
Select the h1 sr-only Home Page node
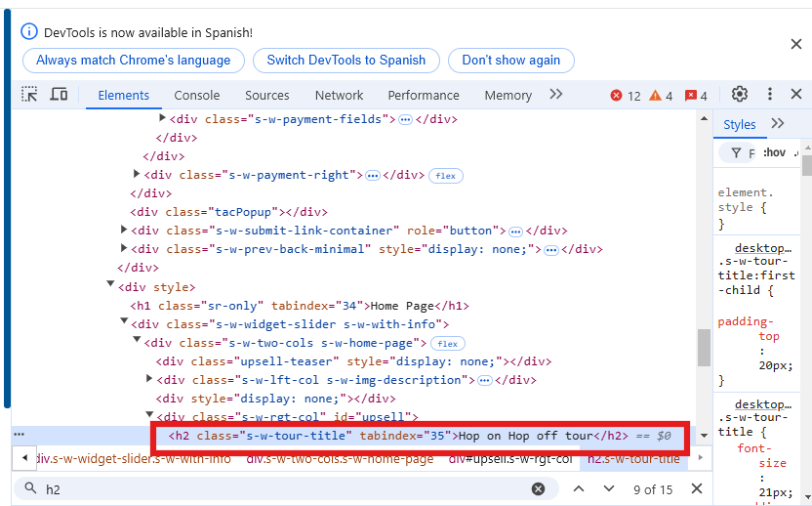tap(300, 306)
